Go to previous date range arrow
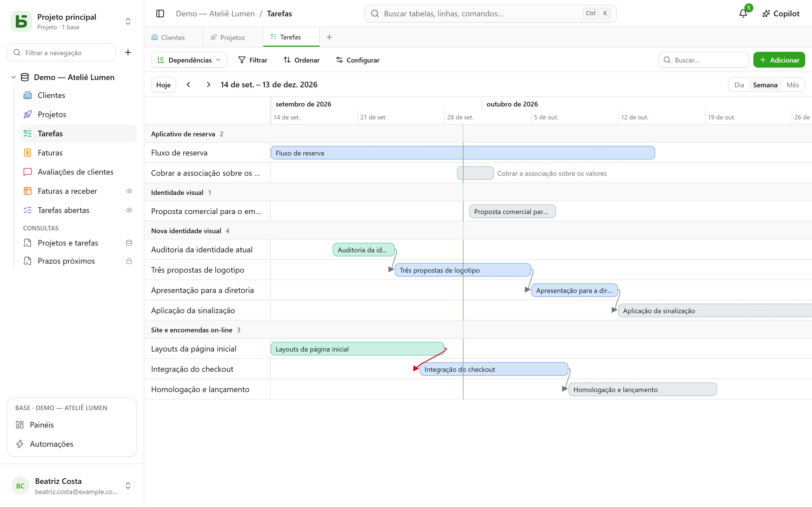The image size is (812, 507). [189, 84]
